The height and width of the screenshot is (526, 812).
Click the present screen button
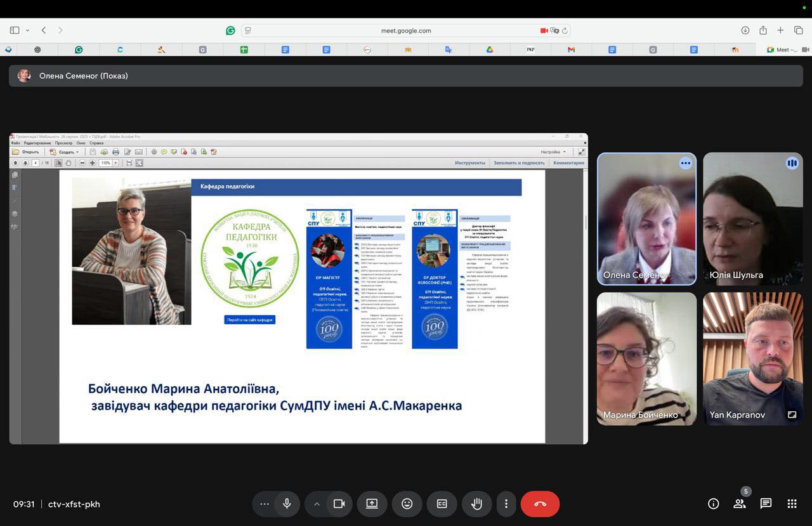pyautogui.click(x=372, y=504)
